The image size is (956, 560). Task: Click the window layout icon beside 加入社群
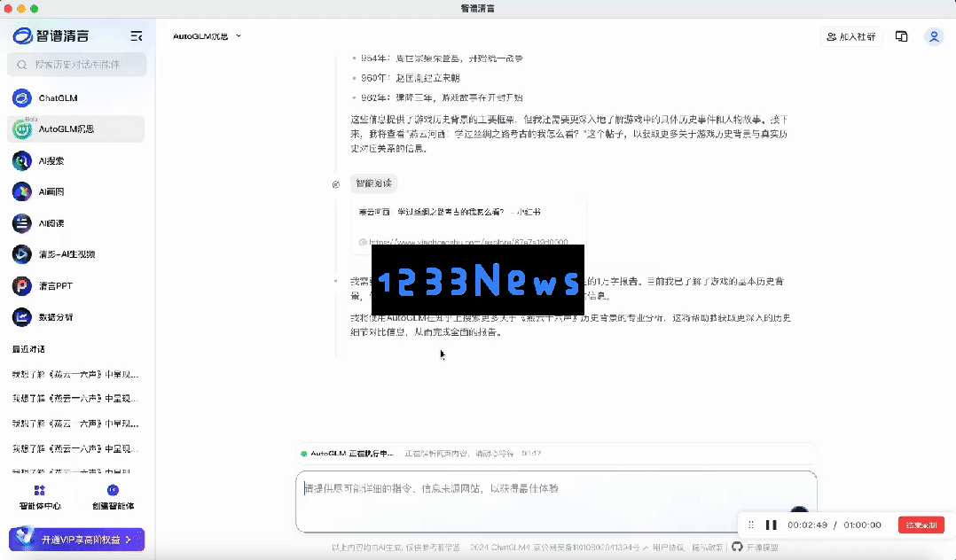[x=901, y=36]
